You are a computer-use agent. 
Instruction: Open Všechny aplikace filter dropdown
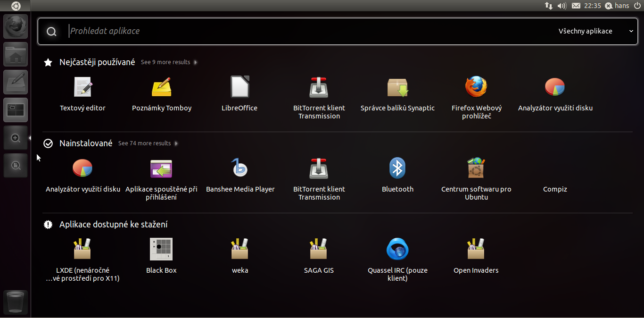pyautogui.click(x=595, y=31)
